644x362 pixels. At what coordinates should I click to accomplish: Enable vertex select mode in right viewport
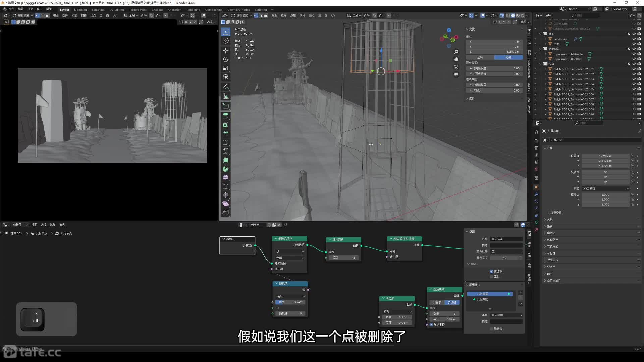point(256,15)
